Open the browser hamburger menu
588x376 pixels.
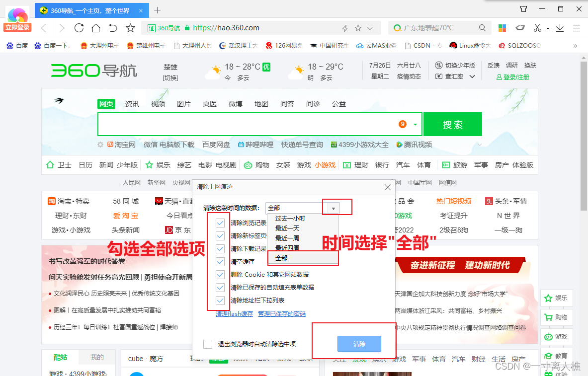pyautogui.click(x=577, y=28)
